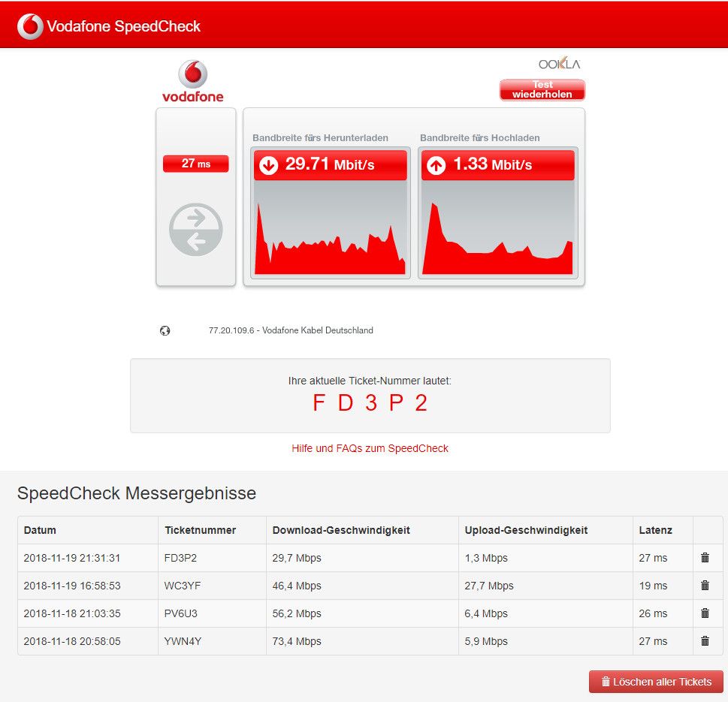Click the upload arrow icon beside 1.33 Mbit/s
The height and width of the screenshot is (702, 728).
pyautogui.click(x=436, y=165)
